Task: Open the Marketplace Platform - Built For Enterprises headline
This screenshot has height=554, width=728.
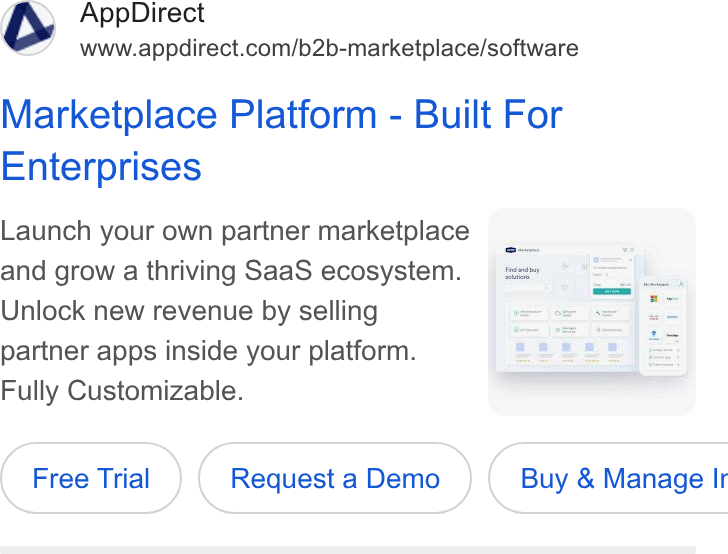Action: tap(282, 140)
